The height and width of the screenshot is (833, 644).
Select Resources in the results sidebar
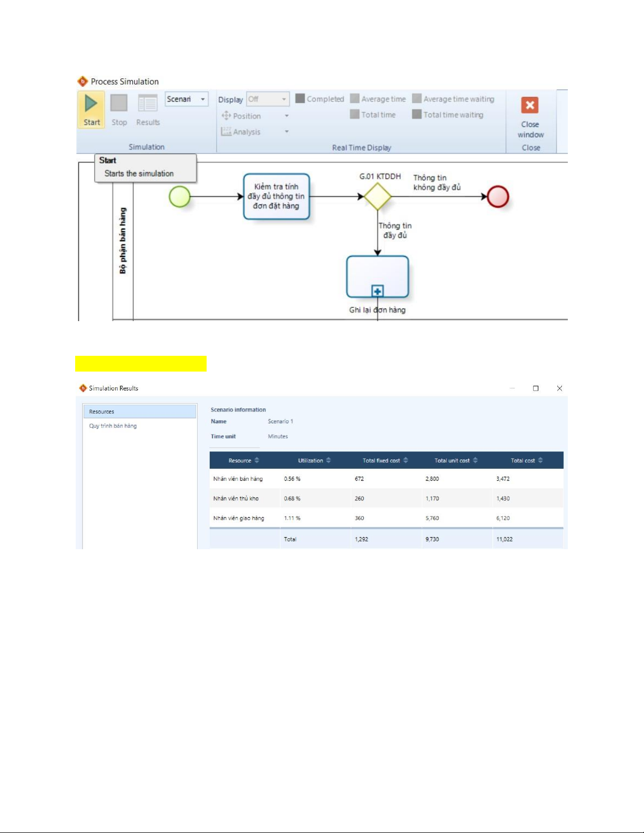pyautogui.click(x=139, y=412)
